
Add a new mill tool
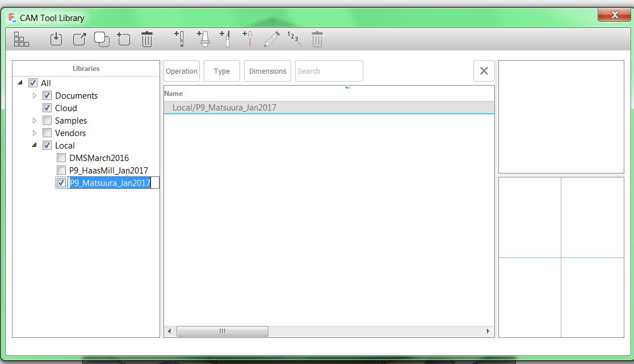click(x=179, y=39)
